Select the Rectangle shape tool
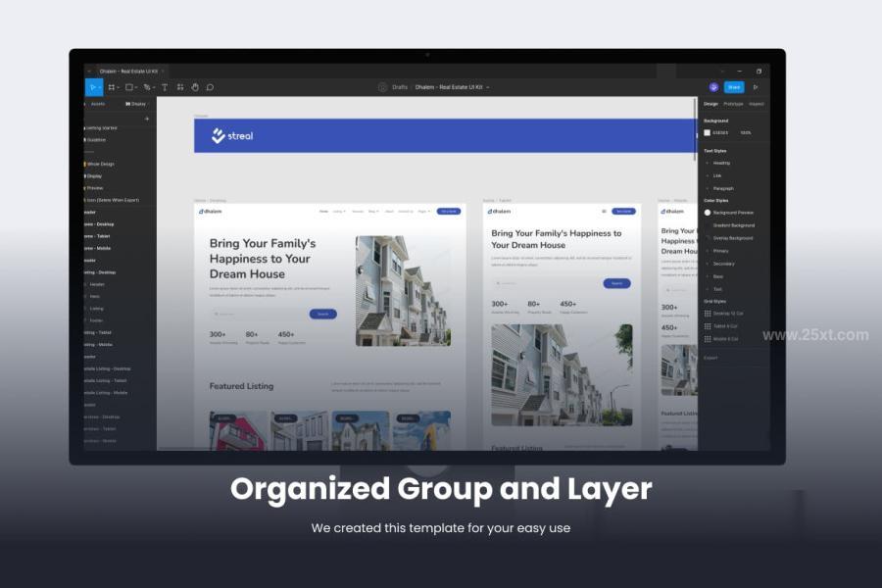Viewport: 882px width, 588px height. tap(129, 87)
